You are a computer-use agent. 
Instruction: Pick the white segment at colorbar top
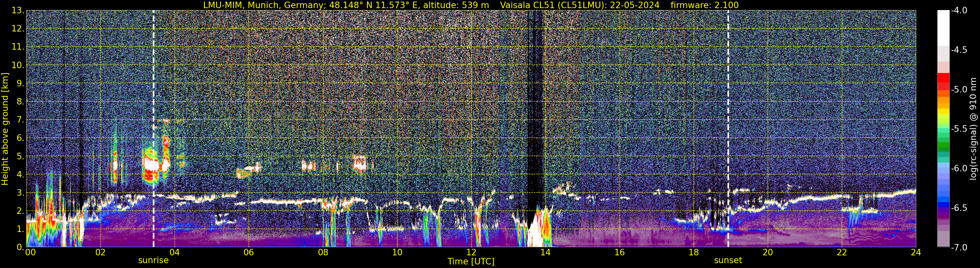coord(943,28)
